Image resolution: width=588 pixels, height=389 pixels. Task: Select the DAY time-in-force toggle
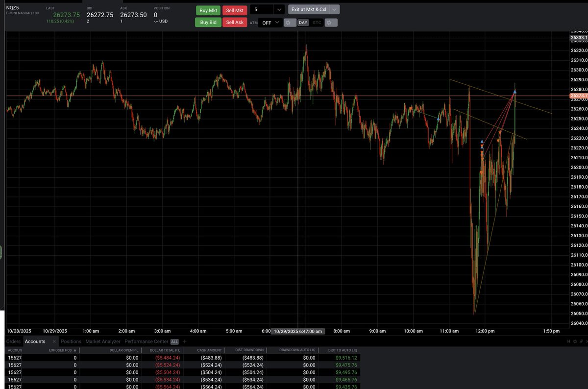303,23
